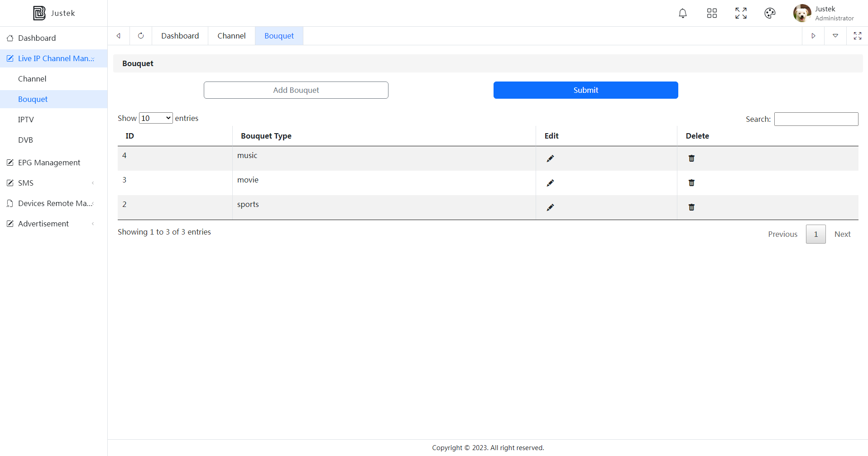Image resolution: width=868 pixels, height=456 pixels.
Task: Expand the Advertisement sidebar menu
Action: [53, 224]
